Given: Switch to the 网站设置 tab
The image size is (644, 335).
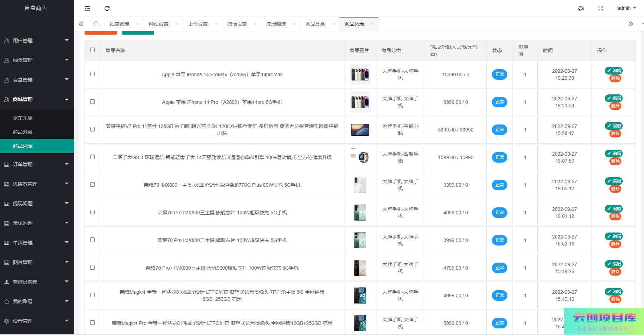Looking at the screenshot, I should coord(159,24).
